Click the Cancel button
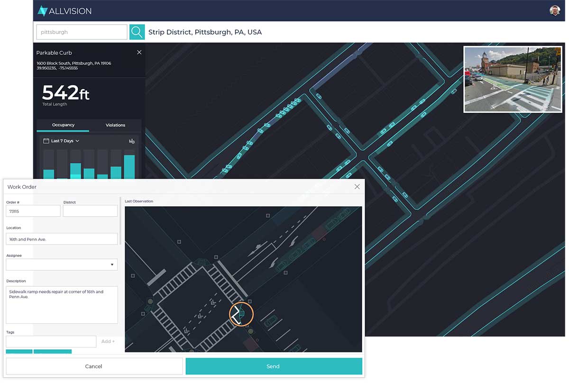 tap(94, 366)
